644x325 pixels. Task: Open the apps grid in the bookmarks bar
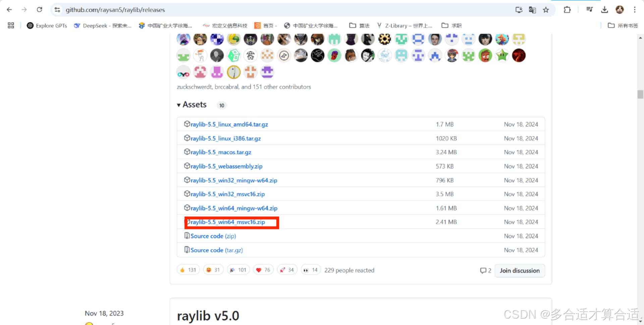tap(11, 25)
